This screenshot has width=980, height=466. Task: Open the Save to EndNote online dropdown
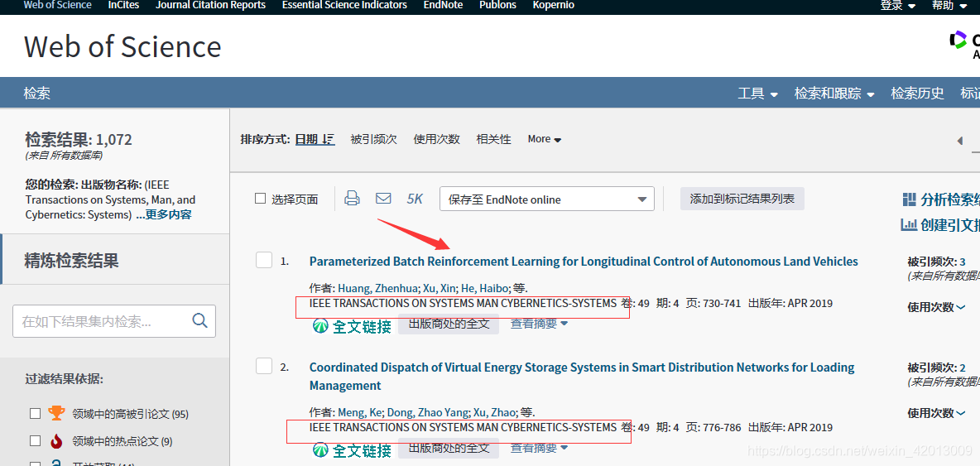coord(547,199)
